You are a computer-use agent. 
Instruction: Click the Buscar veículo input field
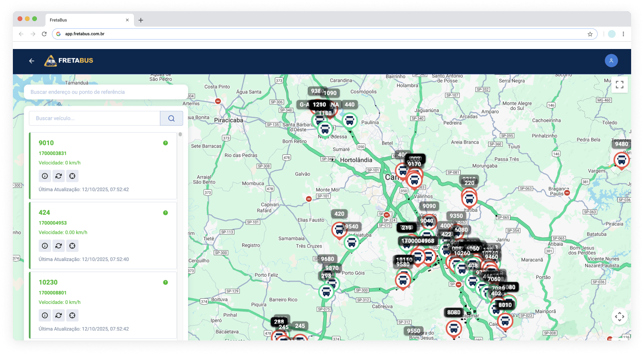click(94, 118)
